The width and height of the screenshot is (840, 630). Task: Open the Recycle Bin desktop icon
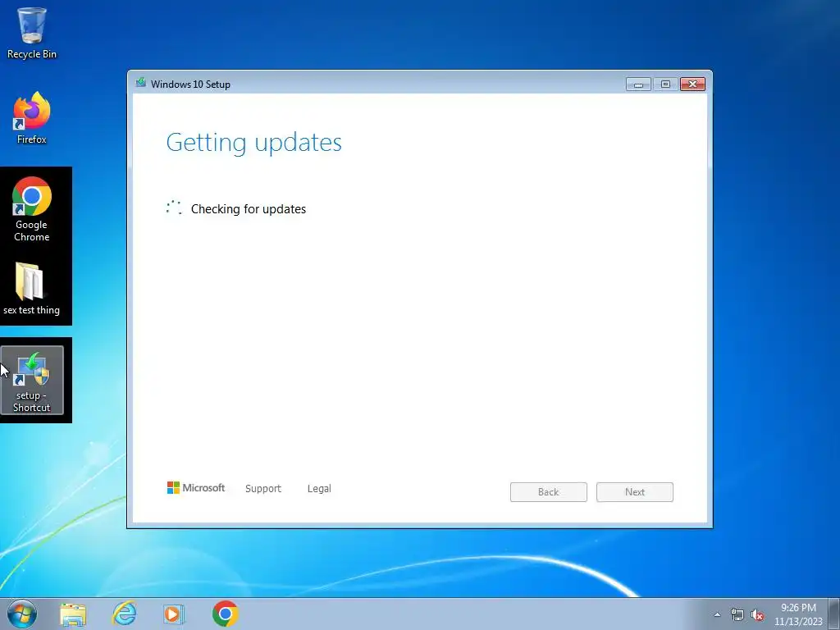click(x=32, y=33)
